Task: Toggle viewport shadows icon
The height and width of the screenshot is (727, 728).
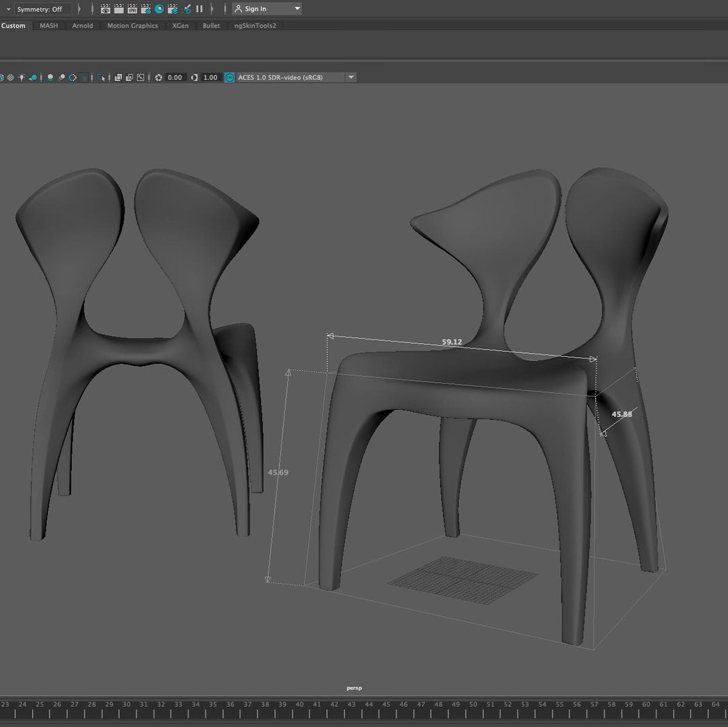Action: pos(34,77)
